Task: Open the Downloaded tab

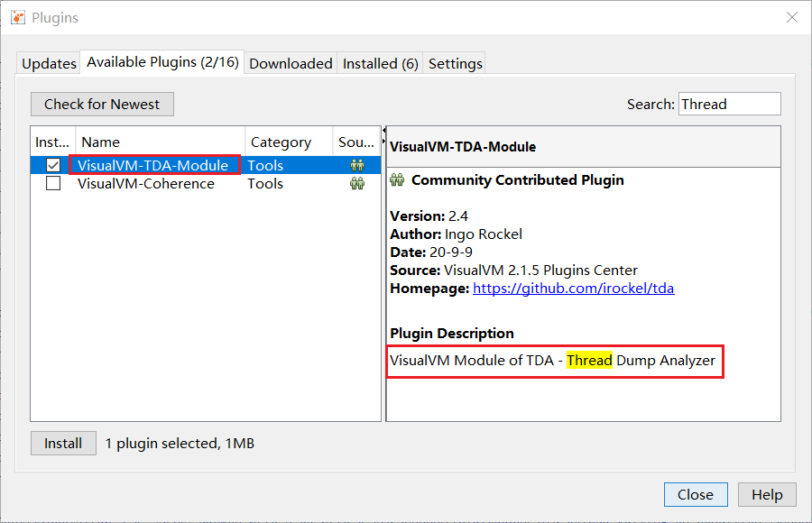Action: (291, 63)
